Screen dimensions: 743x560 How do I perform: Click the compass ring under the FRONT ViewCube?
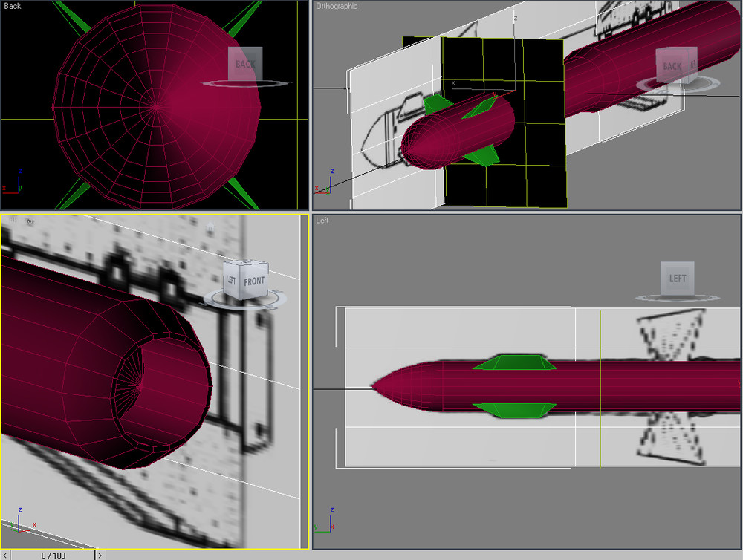pyautogui.click(x=245, y=302)
